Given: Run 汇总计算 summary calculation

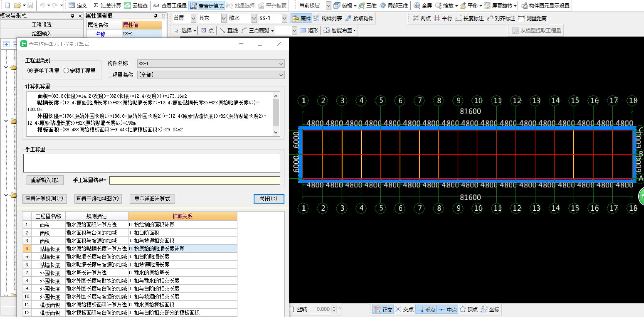Looking at the screenshot, I should (x=107, y=6).
